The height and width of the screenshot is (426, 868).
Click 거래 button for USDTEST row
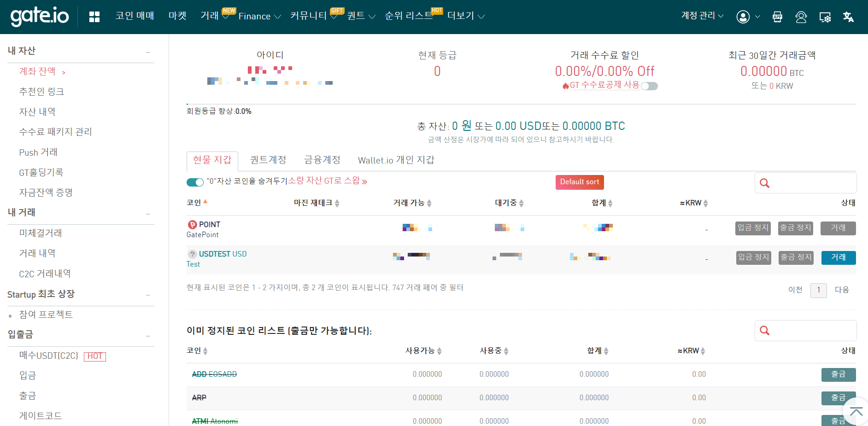(839, 258)
